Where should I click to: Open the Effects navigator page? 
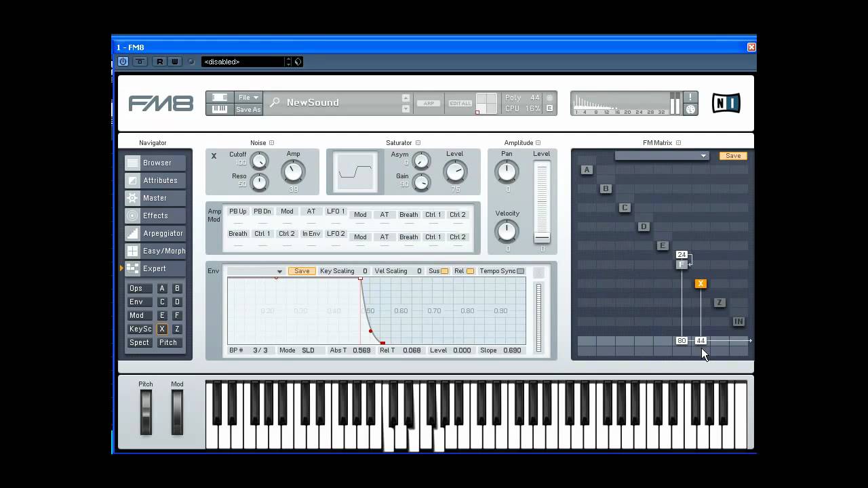click(x=155, y=216)
